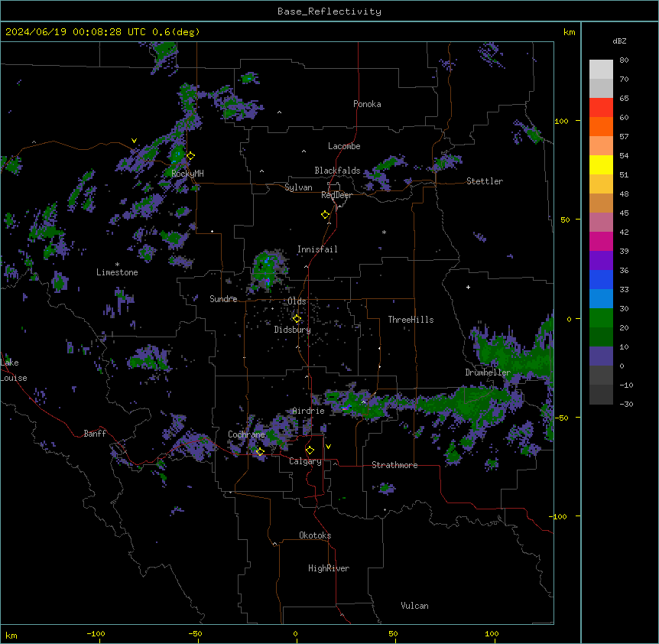Image resolution: width=659 pixels, height=644 pixels.
Task: Click the 80 value in the dBZ legend
Action: 624,60
